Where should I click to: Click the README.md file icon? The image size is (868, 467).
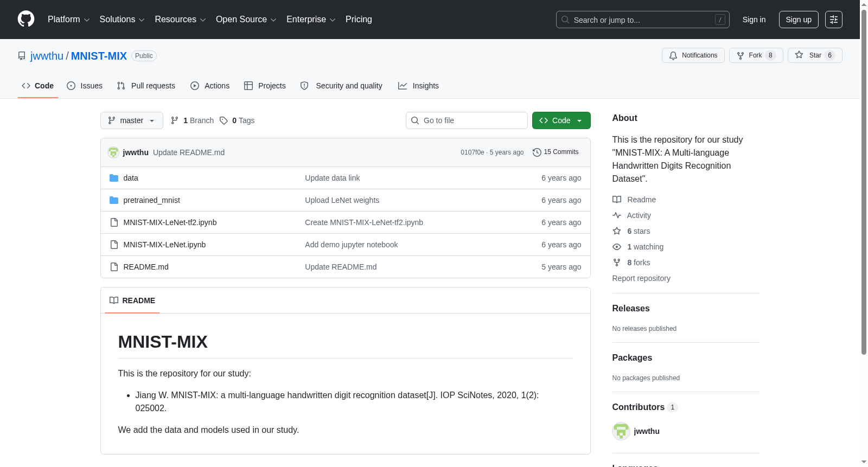click(114, 267)
